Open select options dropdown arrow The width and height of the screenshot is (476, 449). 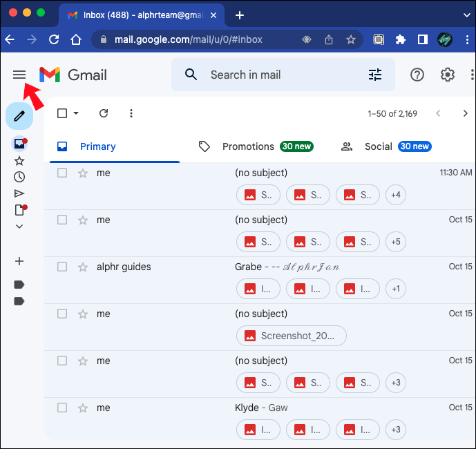(76, 113)
